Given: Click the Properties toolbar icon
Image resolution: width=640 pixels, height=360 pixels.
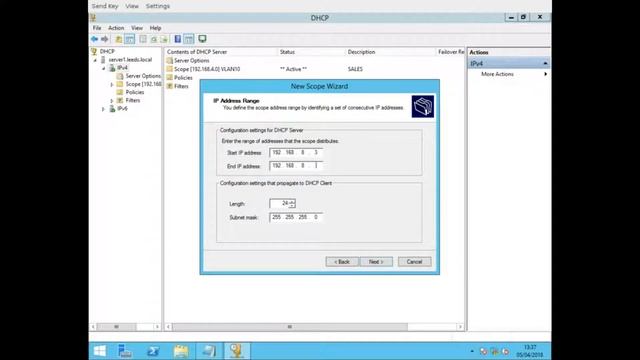Looking at the screenshot, I should point(143,39).
